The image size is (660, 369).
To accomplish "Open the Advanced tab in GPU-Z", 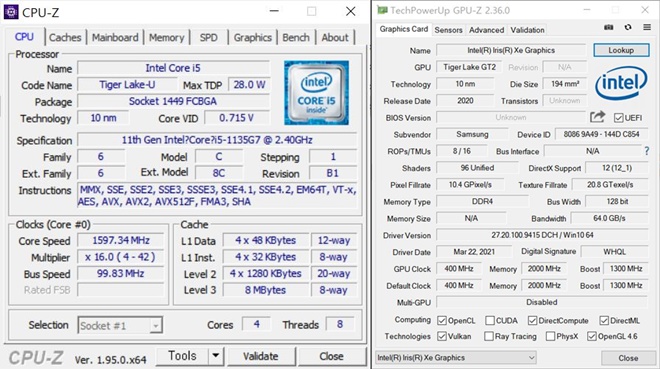I will [487, 30].
